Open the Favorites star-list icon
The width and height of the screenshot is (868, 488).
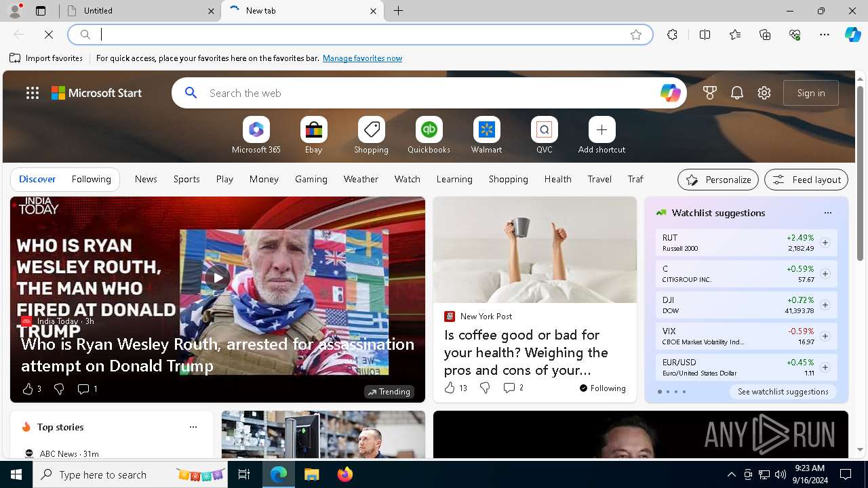pyautogui.click(x=735, y=35)
